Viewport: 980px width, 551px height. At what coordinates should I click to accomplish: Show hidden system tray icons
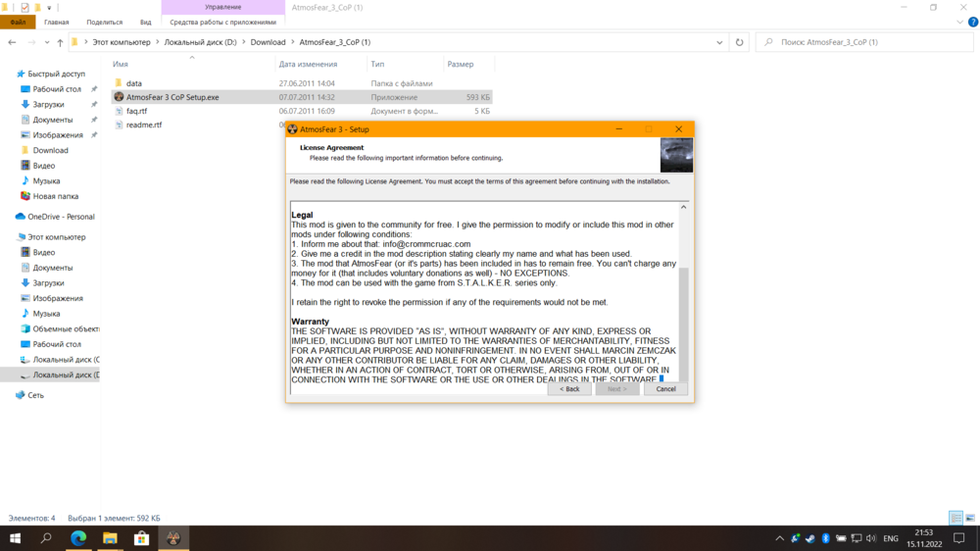[779, 538]
